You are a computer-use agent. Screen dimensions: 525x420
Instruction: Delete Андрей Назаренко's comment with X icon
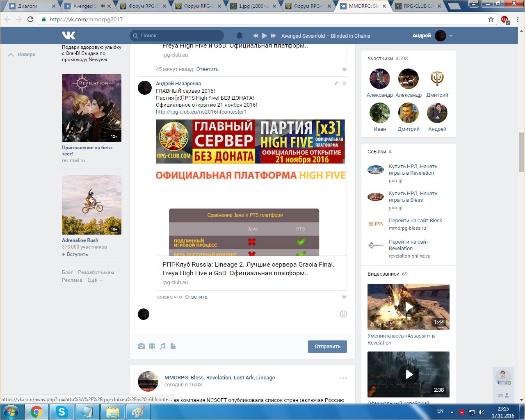344,83
